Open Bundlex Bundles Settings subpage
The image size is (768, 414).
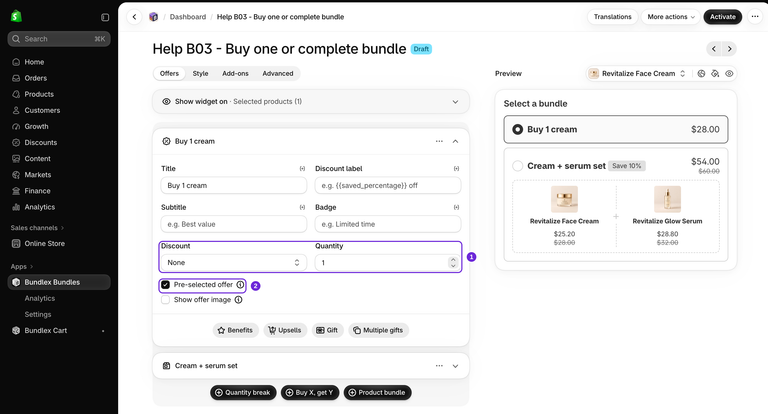pyautogui.click(x=38, y=315)
